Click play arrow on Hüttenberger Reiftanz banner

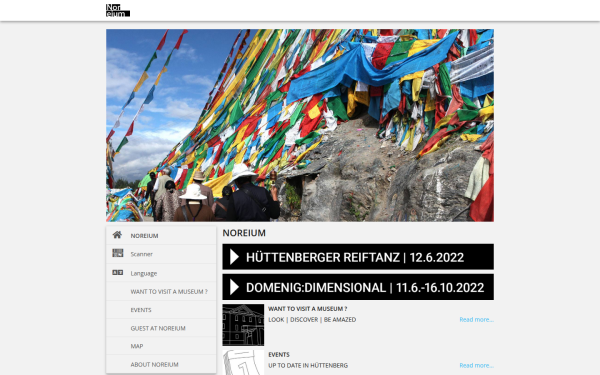point(235,257)
